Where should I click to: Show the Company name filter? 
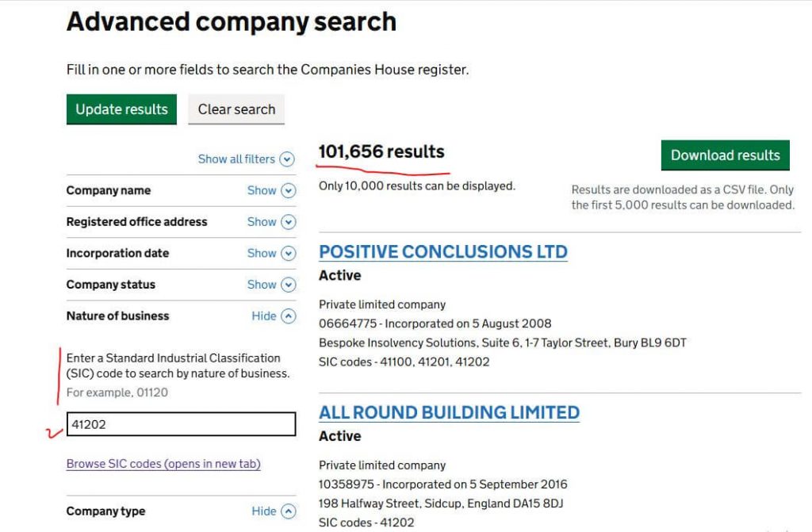click(x=262, y=191)
